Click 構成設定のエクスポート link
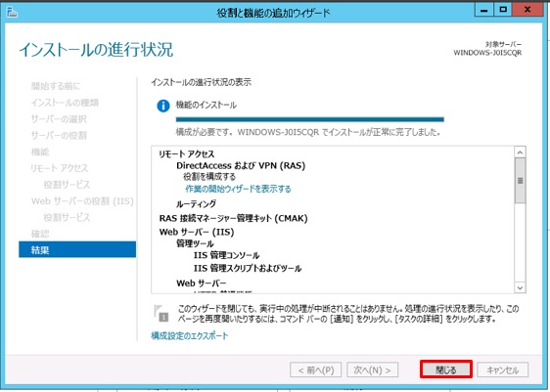Image resolution: width=550 pixels, height=392 pixels. click(190, 335)
